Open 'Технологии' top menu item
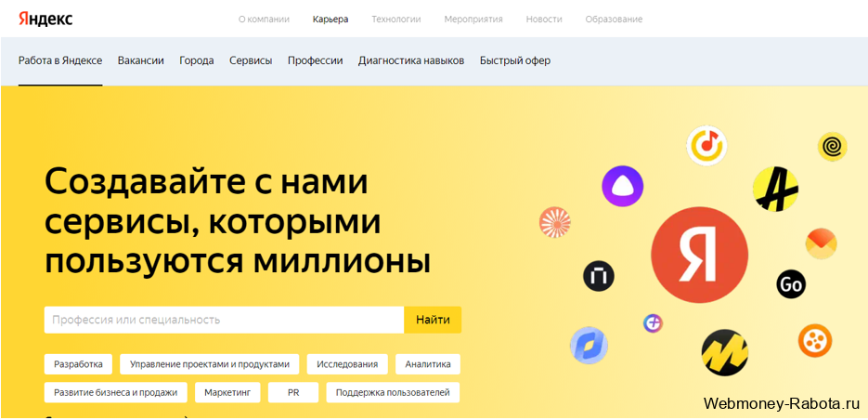Screen dimensions: 868x420 396,20
